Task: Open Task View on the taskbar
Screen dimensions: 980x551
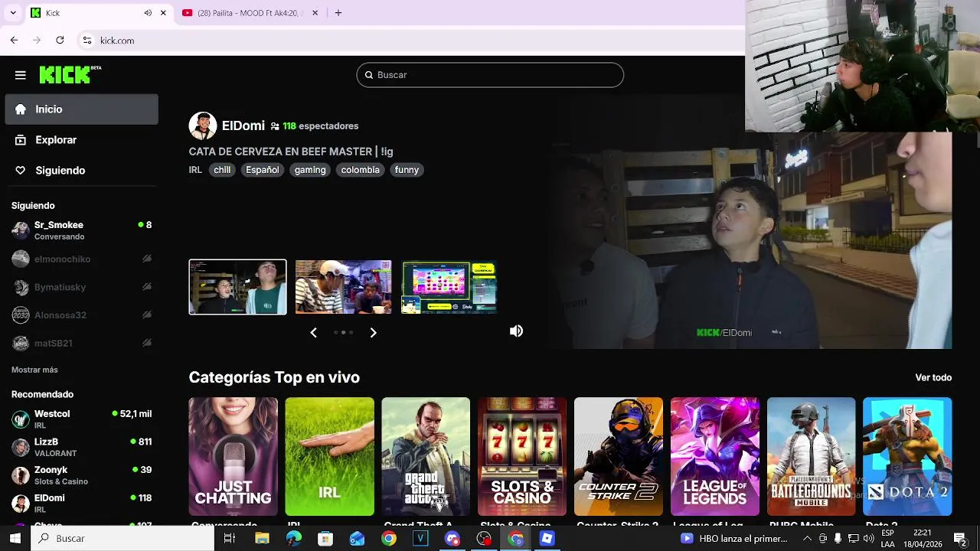Action: [x=229, y=539]
